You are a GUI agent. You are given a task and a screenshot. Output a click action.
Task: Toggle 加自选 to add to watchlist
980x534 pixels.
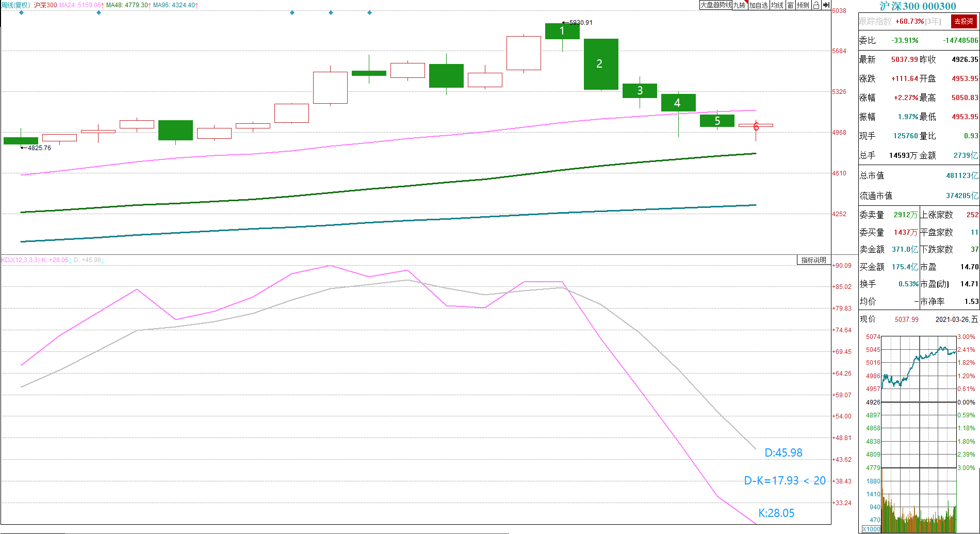[x=758, y=5]
